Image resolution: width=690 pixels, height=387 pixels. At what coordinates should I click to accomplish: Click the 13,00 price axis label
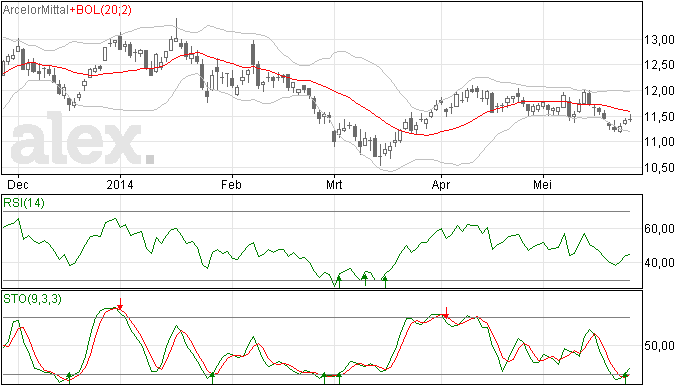pos(659,40)
